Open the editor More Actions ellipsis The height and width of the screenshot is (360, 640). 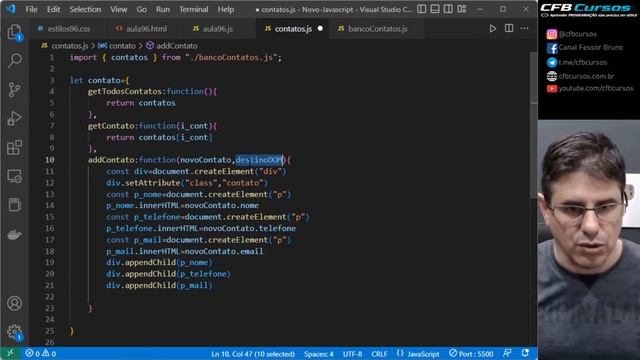pyautogui.click(x=524, y=29)
